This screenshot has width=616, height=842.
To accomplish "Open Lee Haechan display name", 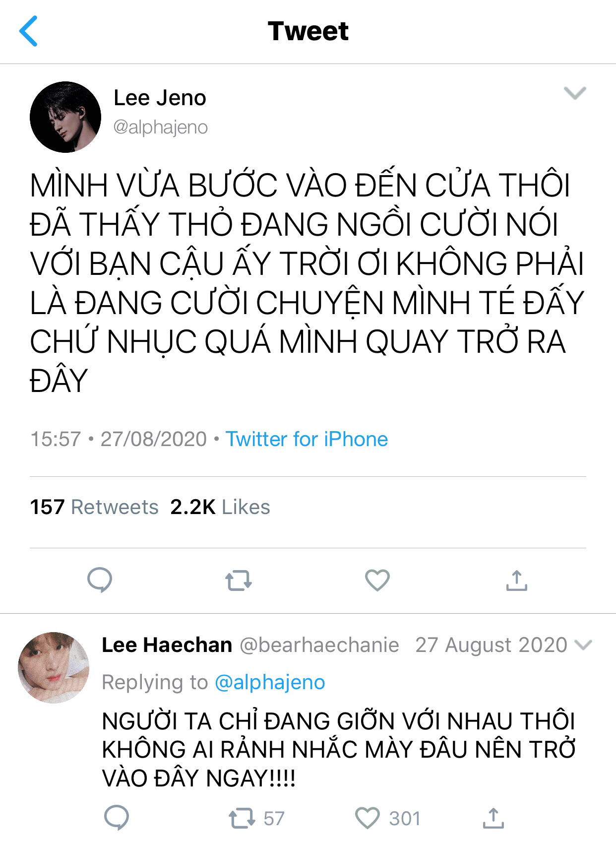I will coord(167,645).
